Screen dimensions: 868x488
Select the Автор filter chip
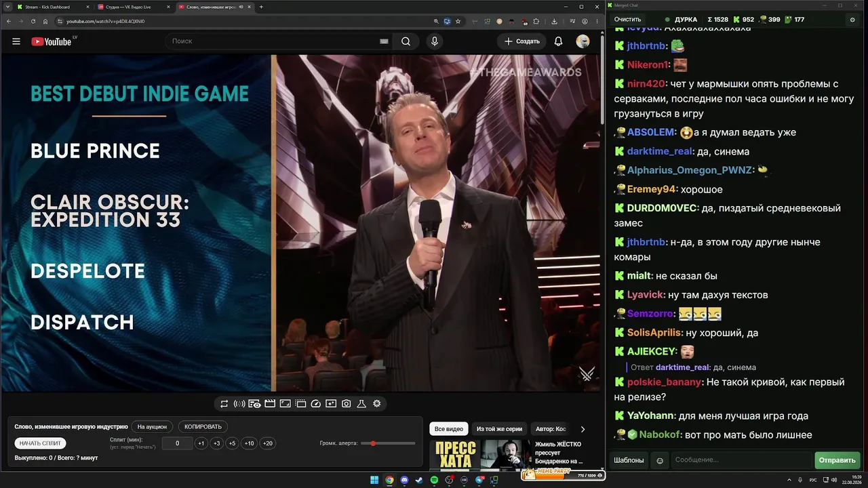[551, 429]
